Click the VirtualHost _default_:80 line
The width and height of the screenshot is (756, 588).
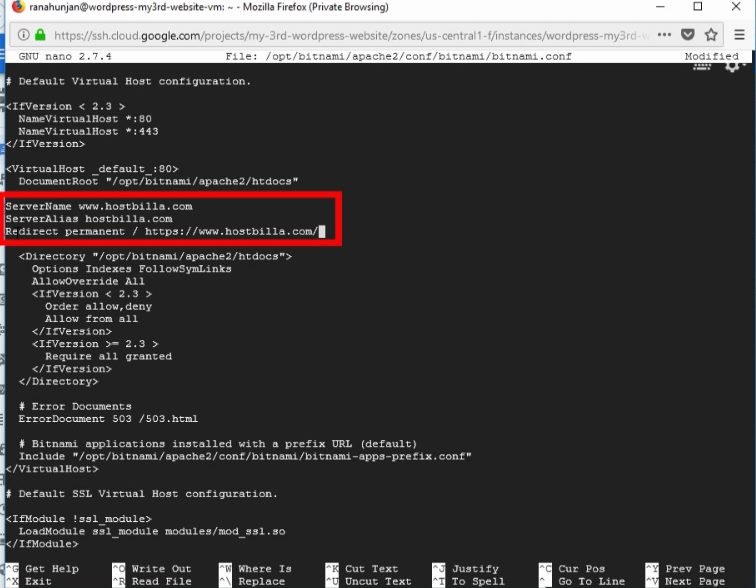click(92, 169)
